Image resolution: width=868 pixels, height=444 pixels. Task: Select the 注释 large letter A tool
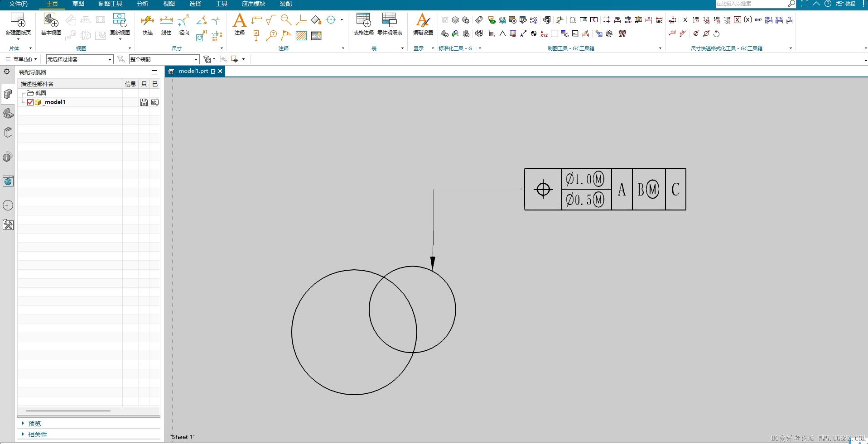click(239, 21)
